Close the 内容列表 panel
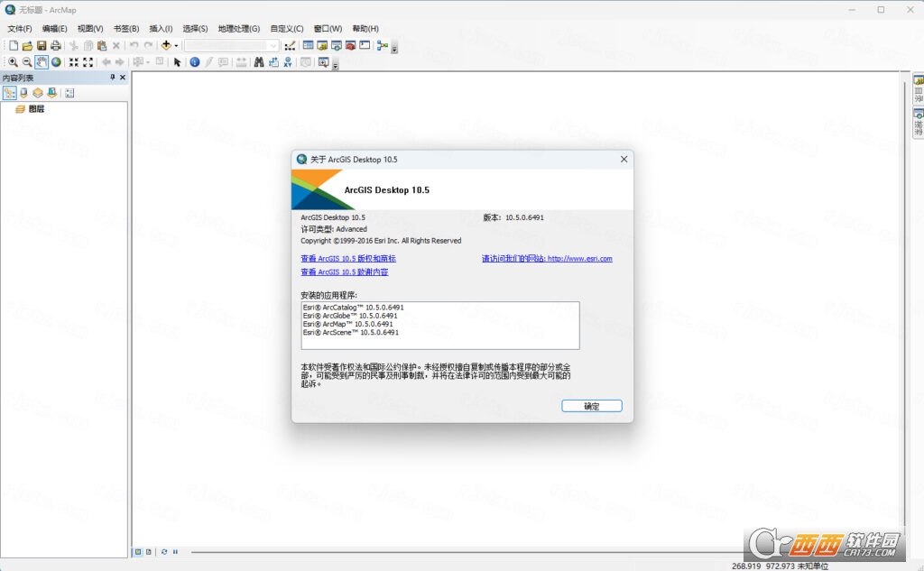This screenshot has height=571, width=924. point(123,78)
